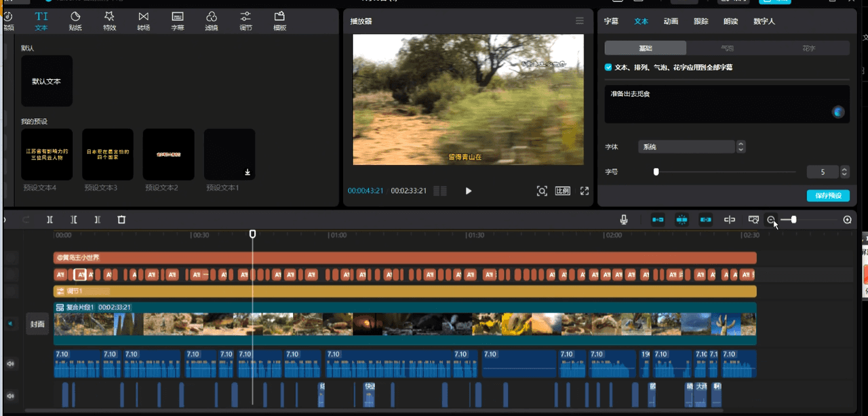The width and height of the screenshot is (868, 416).
Task: Click the fullscreen icon in the player
Action: click(585, 191)
